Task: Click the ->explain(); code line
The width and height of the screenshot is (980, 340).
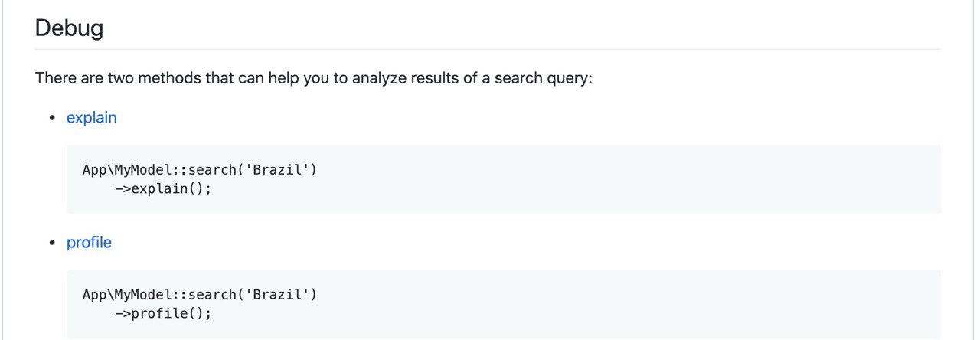Action: [163, 188]
